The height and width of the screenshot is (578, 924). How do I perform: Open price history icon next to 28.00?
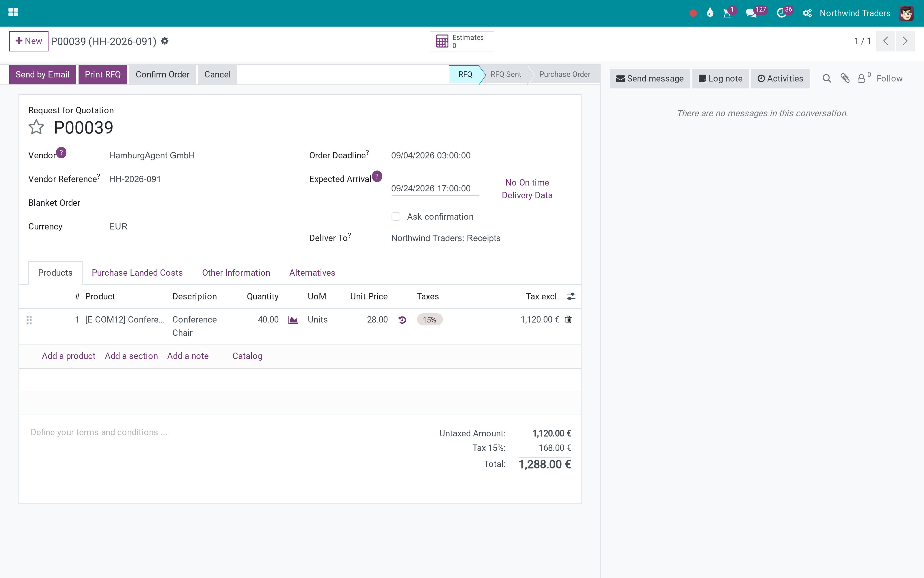point(402,320)
